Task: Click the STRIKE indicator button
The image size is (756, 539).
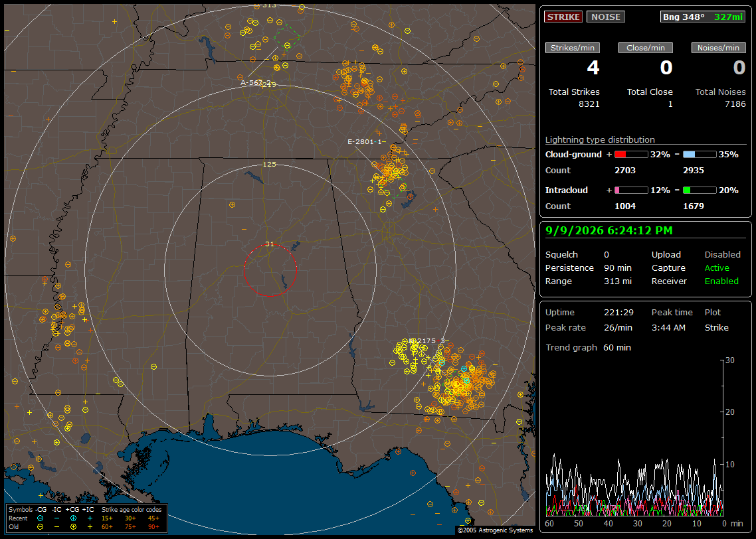Action: coord(563,17)
